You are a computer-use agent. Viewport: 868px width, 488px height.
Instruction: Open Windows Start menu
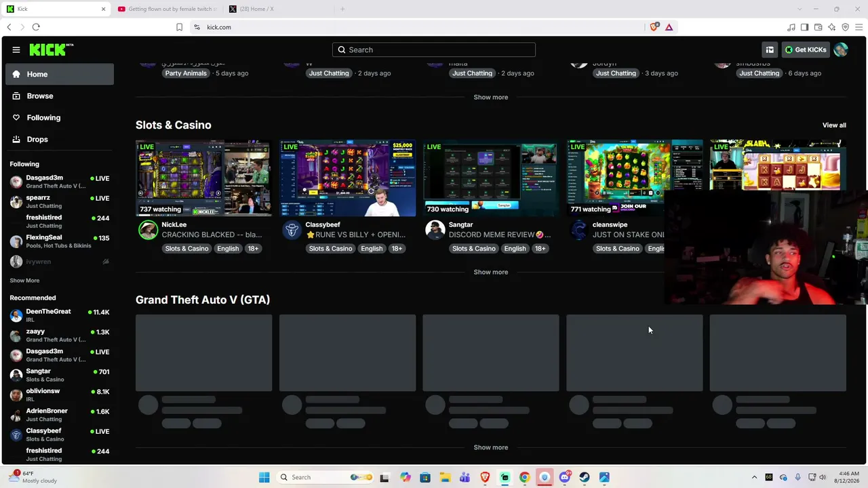[264, 477]
